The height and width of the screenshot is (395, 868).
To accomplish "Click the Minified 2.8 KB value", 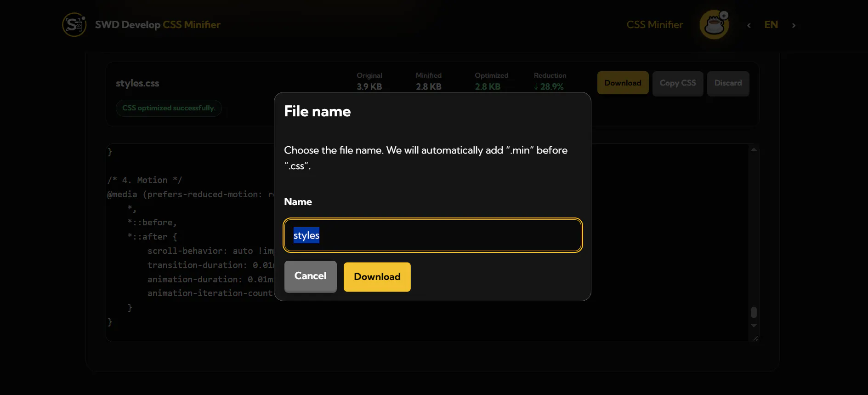I will click(x=429, y=87).
